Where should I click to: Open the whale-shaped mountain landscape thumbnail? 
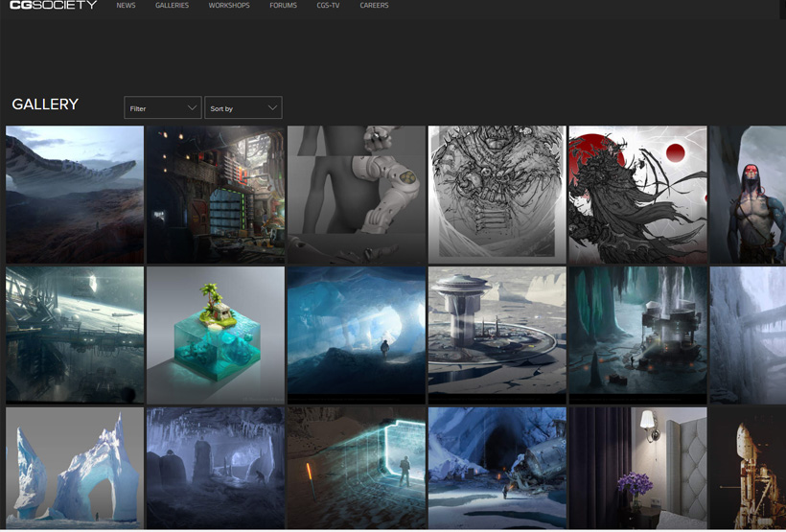pyautogui.click(x=75, y=195)
